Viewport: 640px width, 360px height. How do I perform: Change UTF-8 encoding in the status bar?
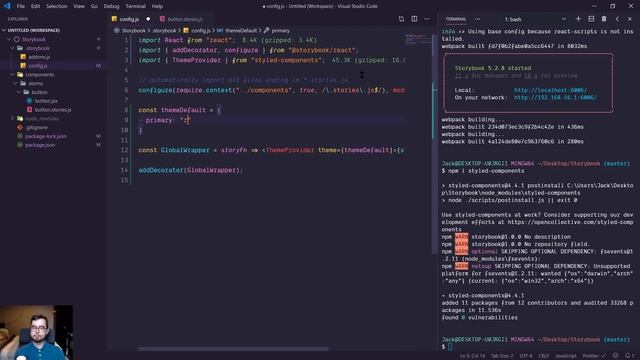(525, 356)
